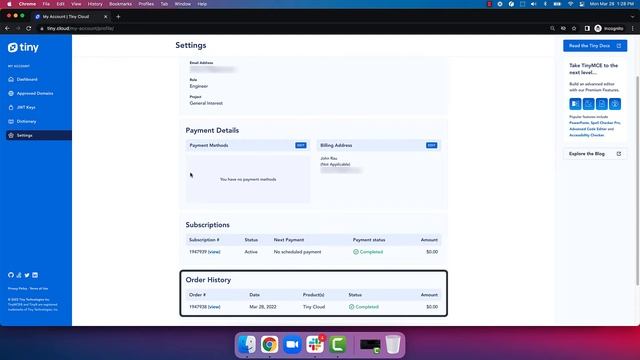Click the Tiny logo in the sidebar
Screen dimensions: 640x360
click(x=23, y=47)
